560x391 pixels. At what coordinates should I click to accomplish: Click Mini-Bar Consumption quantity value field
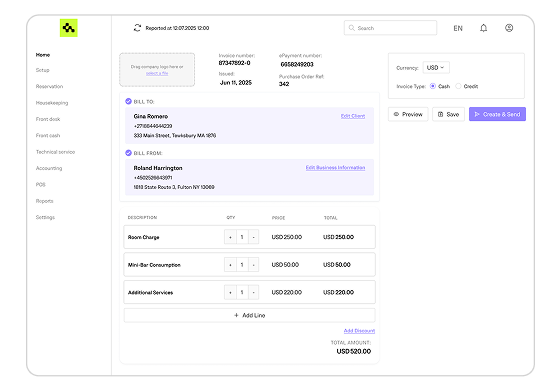242,265
